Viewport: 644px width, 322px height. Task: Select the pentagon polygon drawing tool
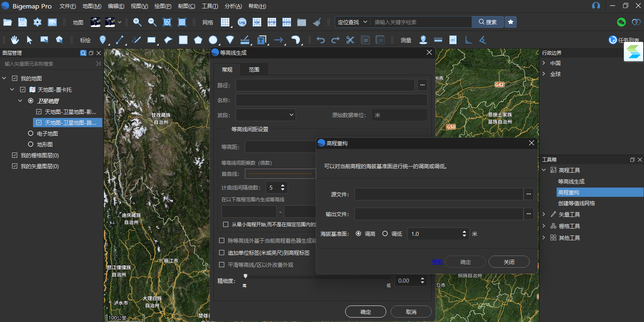point(198,40)
